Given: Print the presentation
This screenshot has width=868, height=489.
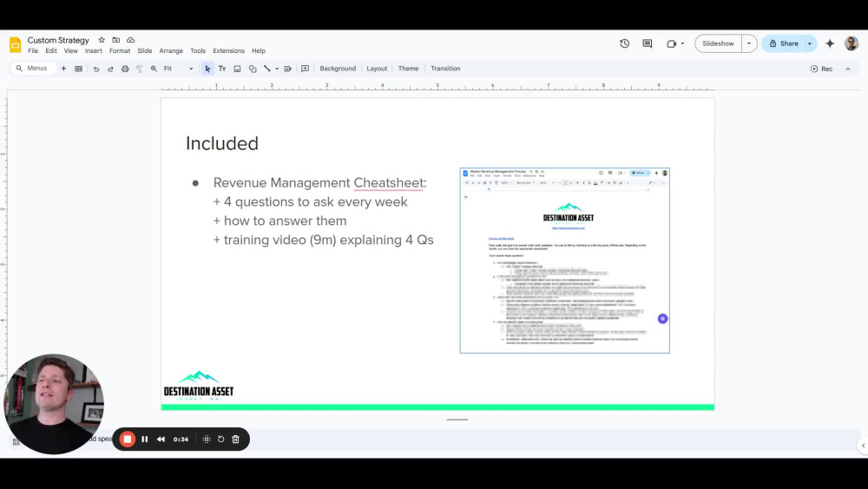Looking at the screenshot, I should click(x=125, y=69).
